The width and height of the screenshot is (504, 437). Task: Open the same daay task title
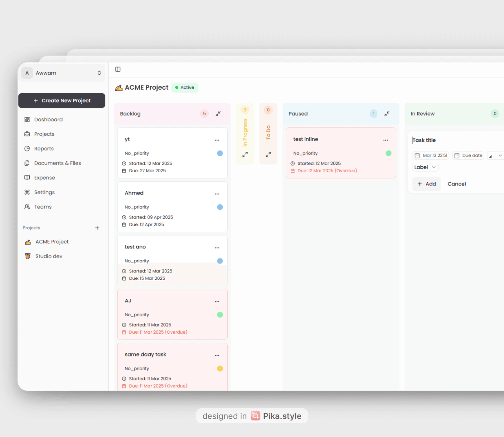tap(145, 354)
